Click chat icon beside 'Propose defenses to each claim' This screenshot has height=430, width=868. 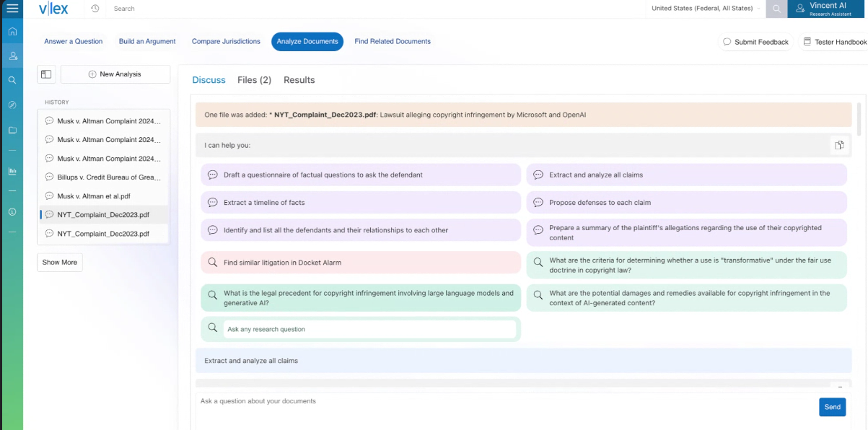538,203
